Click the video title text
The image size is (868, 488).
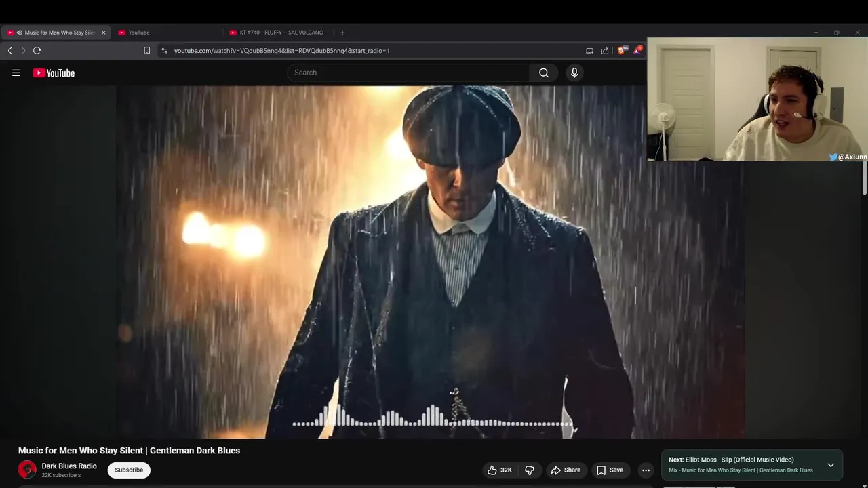[129, 451]
